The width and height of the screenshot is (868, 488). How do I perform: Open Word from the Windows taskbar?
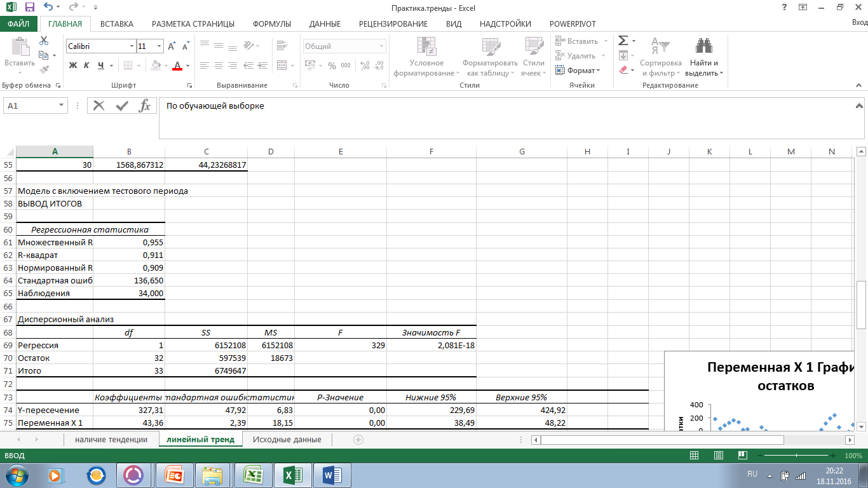coord(332,475)
